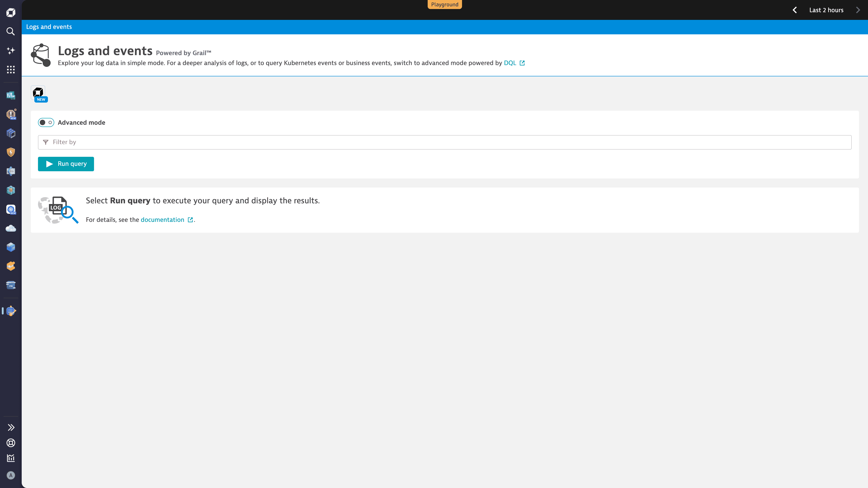This screenshot has width=868, height=488.
Task: Expand the collapsed sidebar with double chevron
Action: click(x=11, y=427)
